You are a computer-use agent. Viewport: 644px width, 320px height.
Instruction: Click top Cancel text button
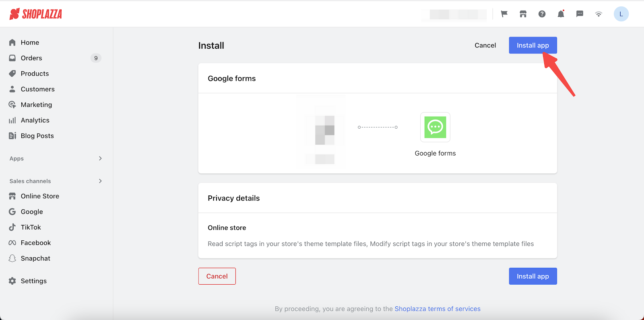(x=485, y=45)
